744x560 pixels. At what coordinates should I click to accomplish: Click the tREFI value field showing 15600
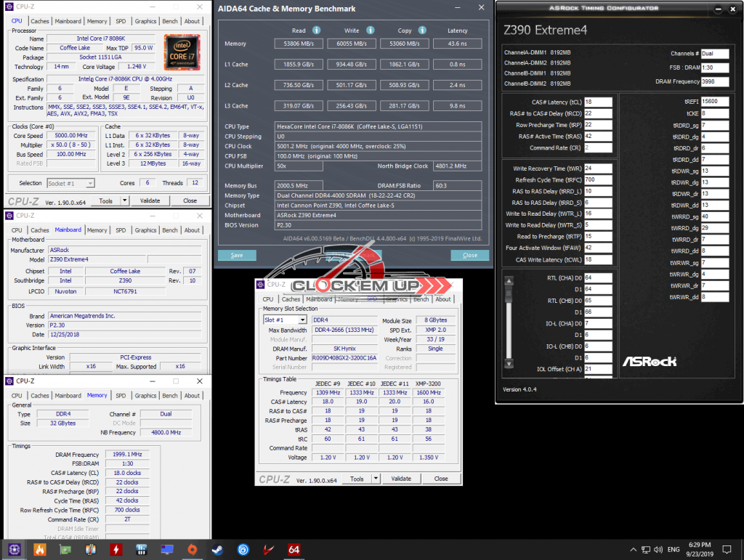pos(716,101)
